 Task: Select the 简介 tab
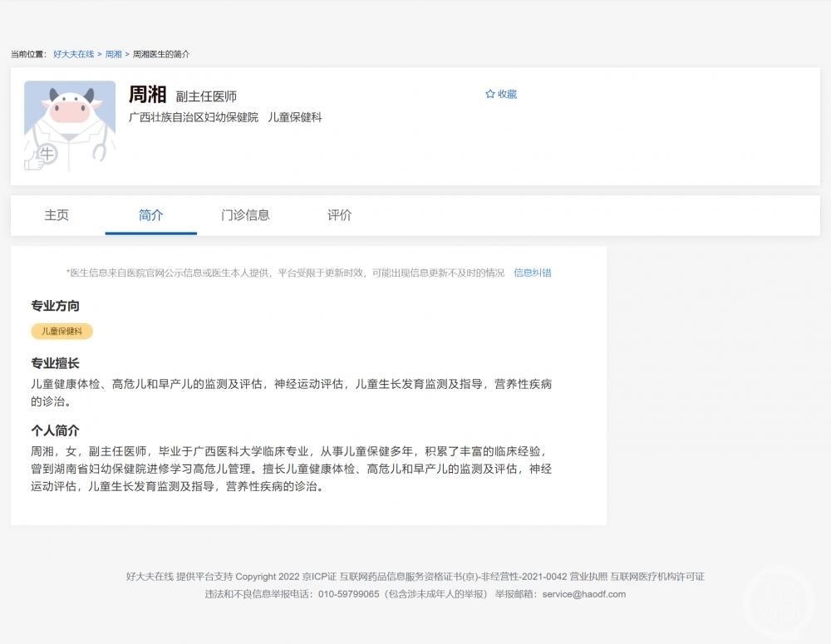[151, 214]
